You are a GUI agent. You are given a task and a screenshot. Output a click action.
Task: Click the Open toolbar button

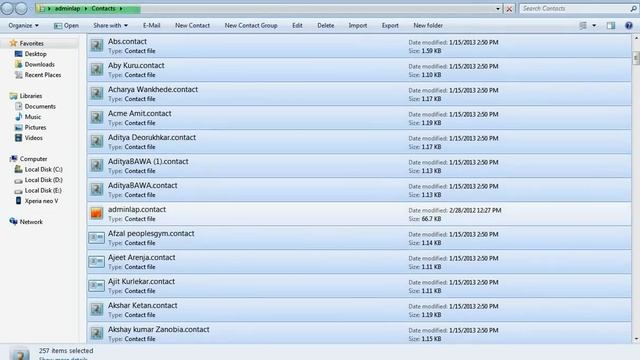tap(66, 25)
